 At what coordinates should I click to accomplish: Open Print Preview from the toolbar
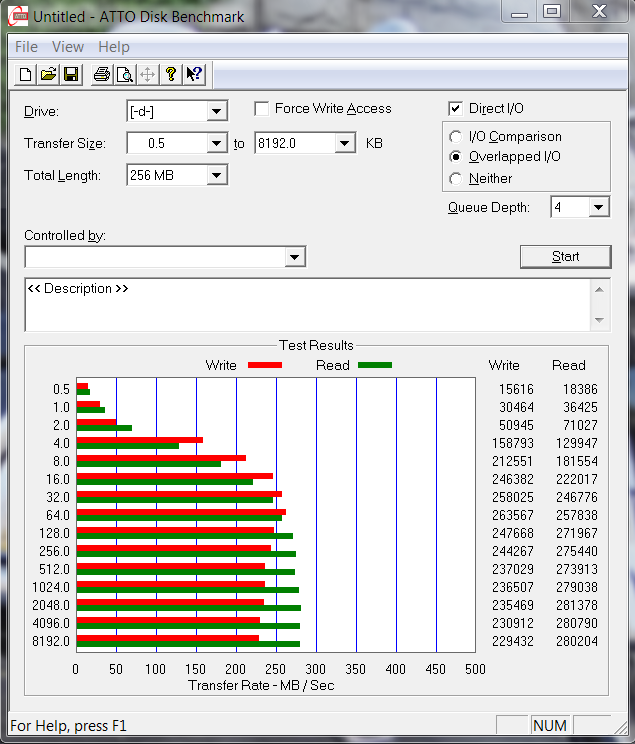click(124, 74)
